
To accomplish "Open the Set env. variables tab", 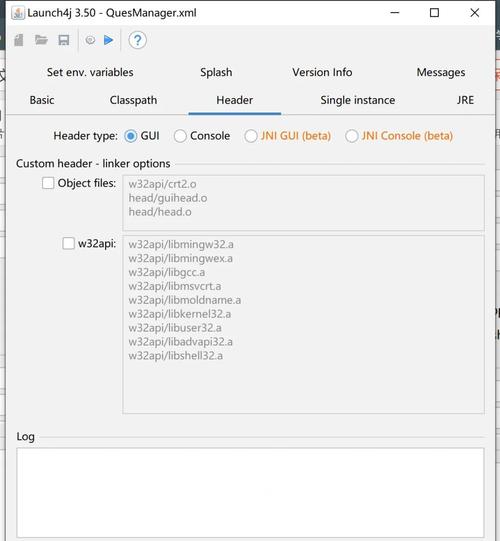I will pyautogui.click(x=90, y=72).
